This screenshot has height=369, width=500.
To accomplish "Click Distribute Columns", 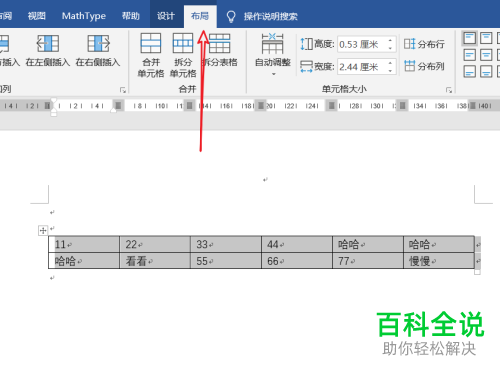I will [424, 66].
